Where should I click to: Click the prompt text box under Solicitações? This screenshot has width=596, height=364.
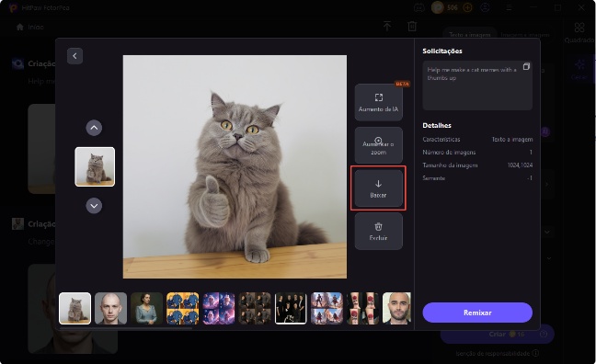tap(477, 85)
